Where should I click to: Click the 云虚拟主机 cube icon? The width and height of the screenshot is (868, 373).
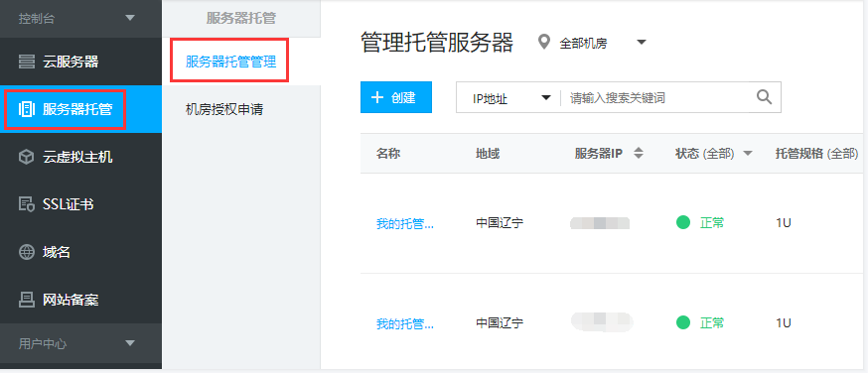(x=26, y=158)
